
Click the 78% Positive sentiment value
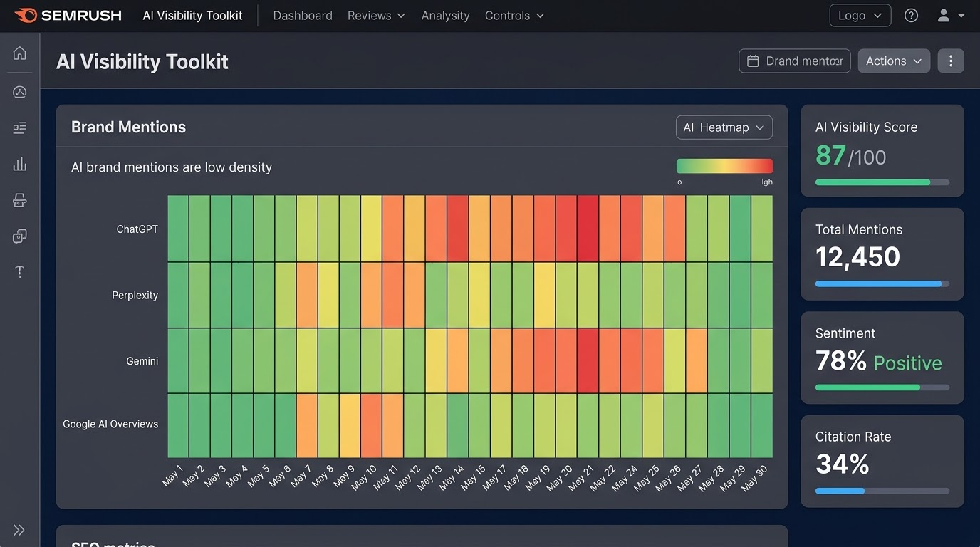[879, 362]
